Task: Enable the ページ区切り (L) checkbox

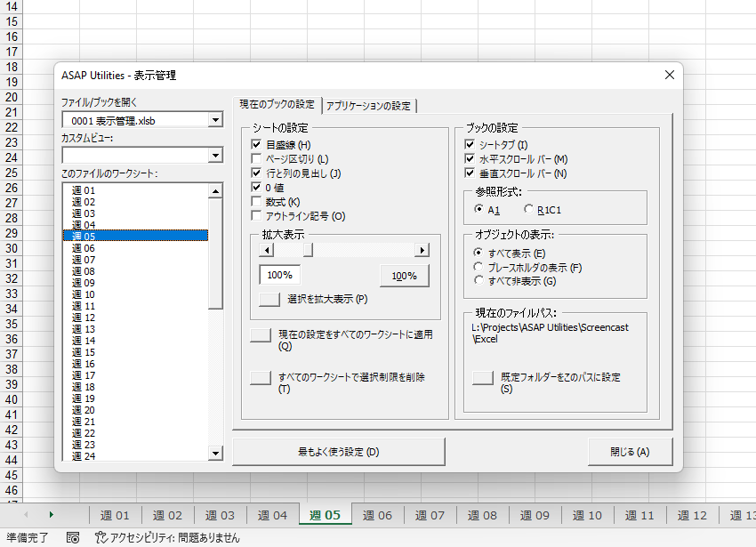Action: pos(256,158)
